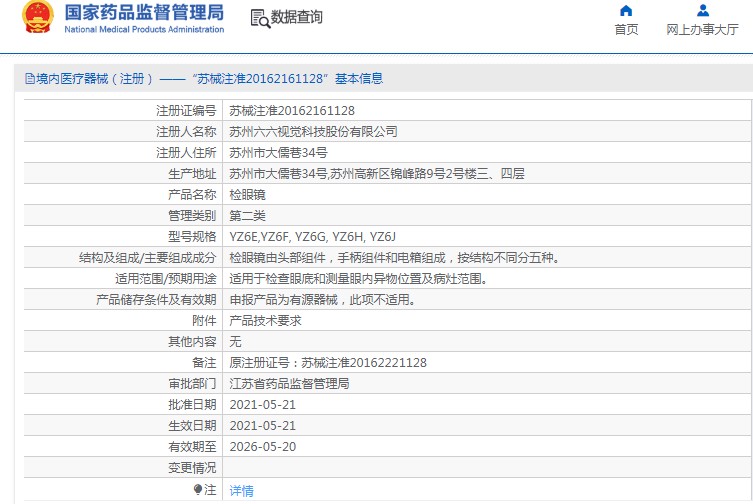Open the 网上办事大厅 menu link
The height and width of the screenshot is (504, 753).
click(x=702, y=30)
